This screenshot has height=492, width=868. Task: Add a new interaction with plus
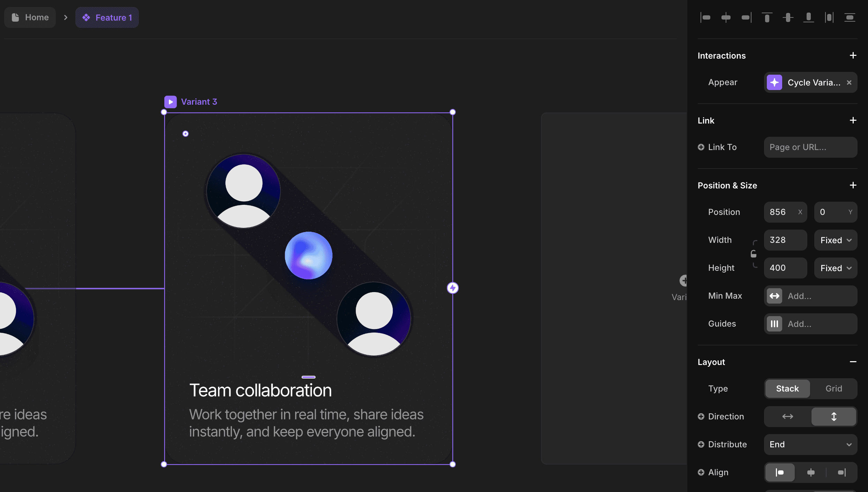853,55
